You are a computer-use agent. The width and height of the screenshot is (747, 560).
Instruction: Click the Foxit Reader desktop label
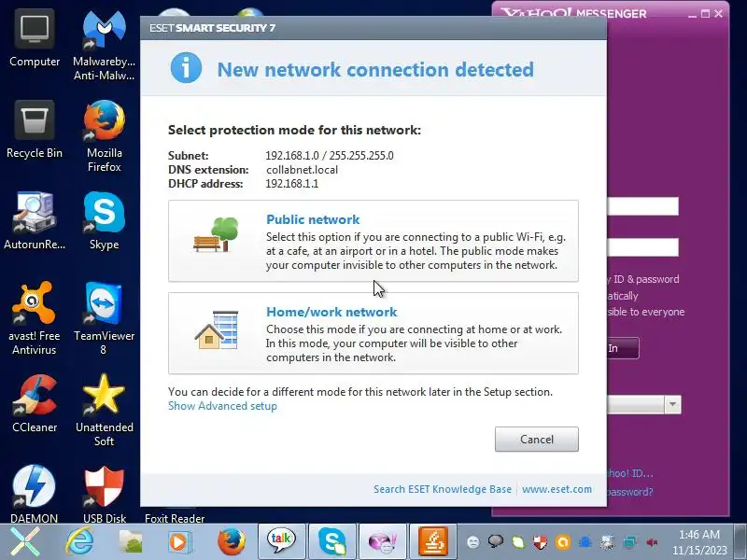point(175,518)
